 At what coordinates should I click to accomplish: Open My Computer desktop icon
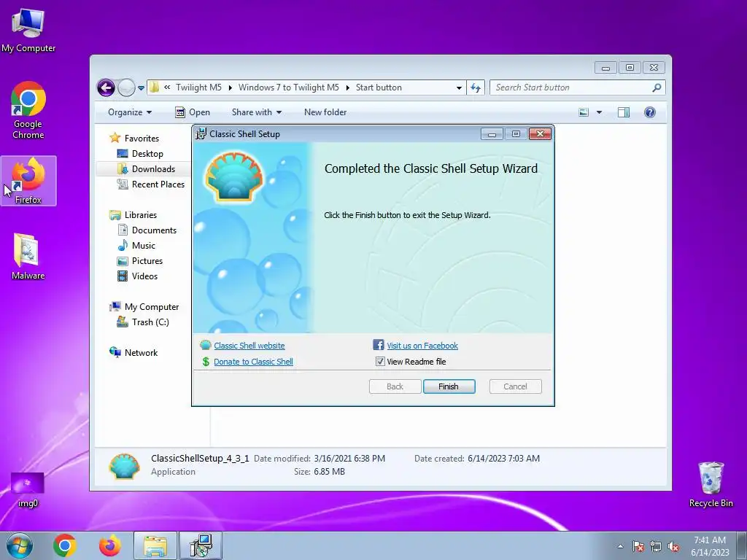point(28,31)
